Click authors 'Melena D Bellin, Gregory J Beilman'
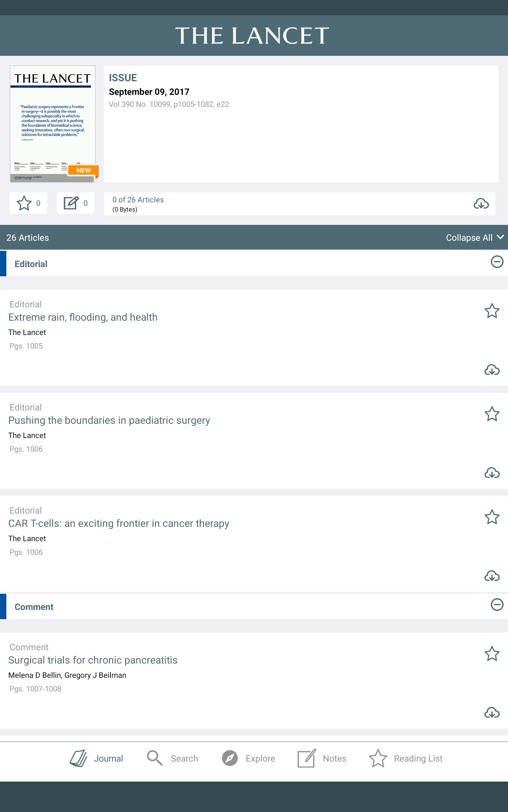Screen dimensions: 508x812 [67, 675]
